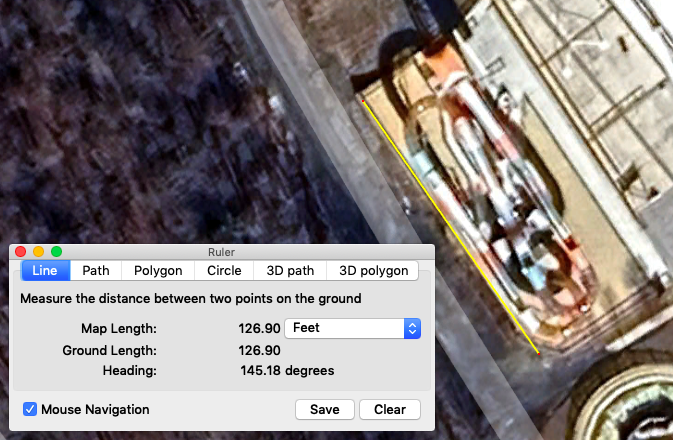This screenshot has width=673, height=440.
Task: Choose the Circle tab
Action: tap(224, 270)
